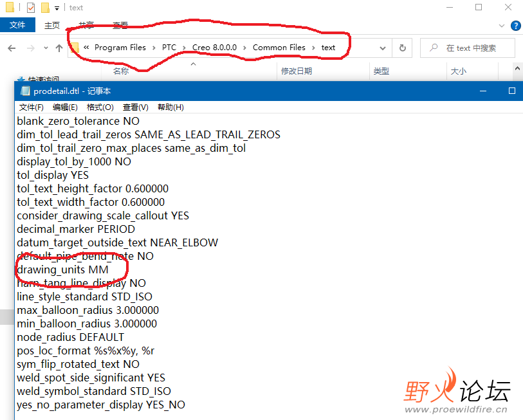Click the blank_zero_tolerance NO line
Screen dimensions: 523x420
78,121
